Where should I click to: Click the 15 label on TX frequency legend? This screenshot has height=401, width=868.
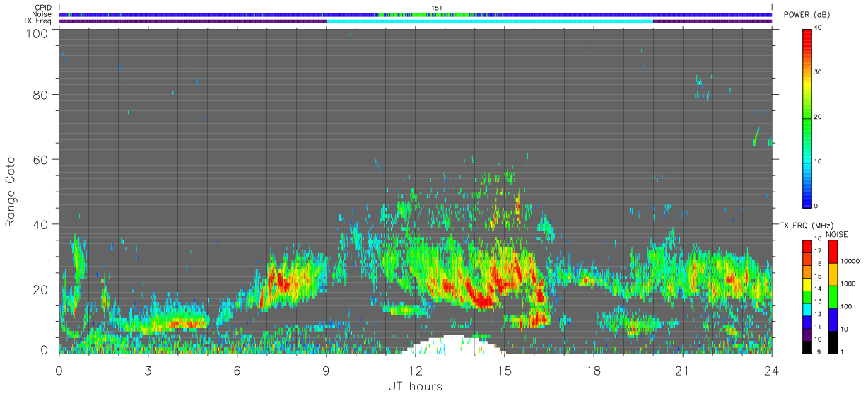[817, 277]
